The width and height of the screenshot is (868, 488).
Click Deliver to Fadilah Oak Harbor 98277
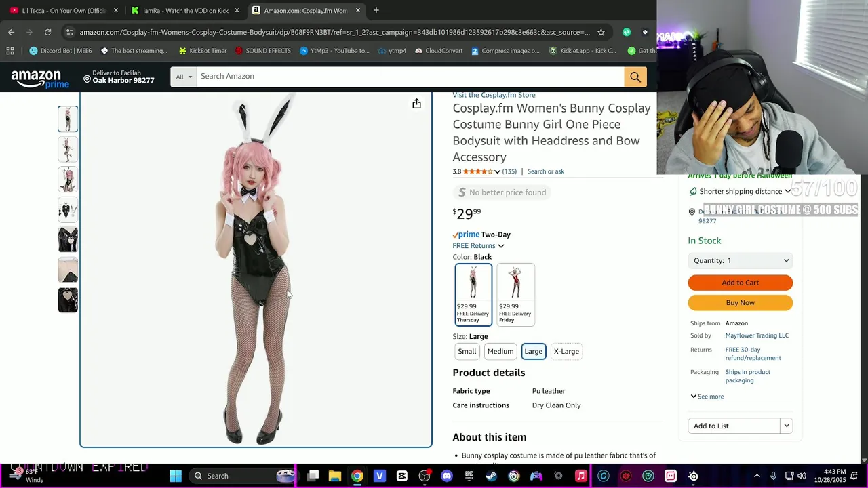119,77
